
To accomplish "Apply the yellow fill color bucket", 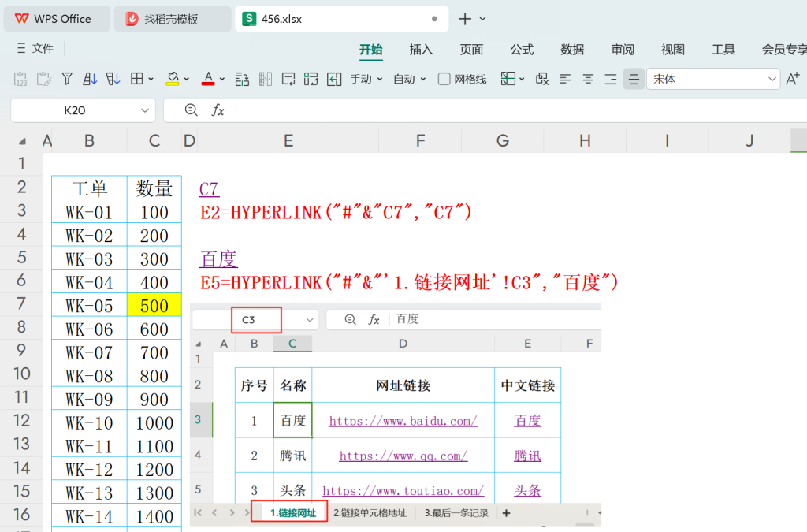I will [173, 79].
